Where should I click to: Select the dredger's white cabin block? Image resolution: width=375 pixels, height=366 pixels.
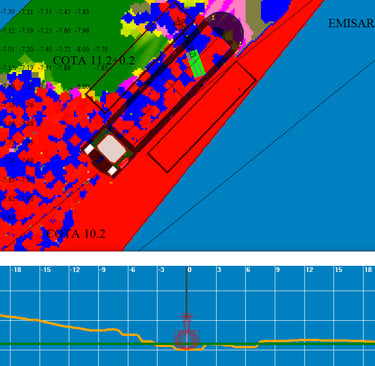(x=111, y=149)
